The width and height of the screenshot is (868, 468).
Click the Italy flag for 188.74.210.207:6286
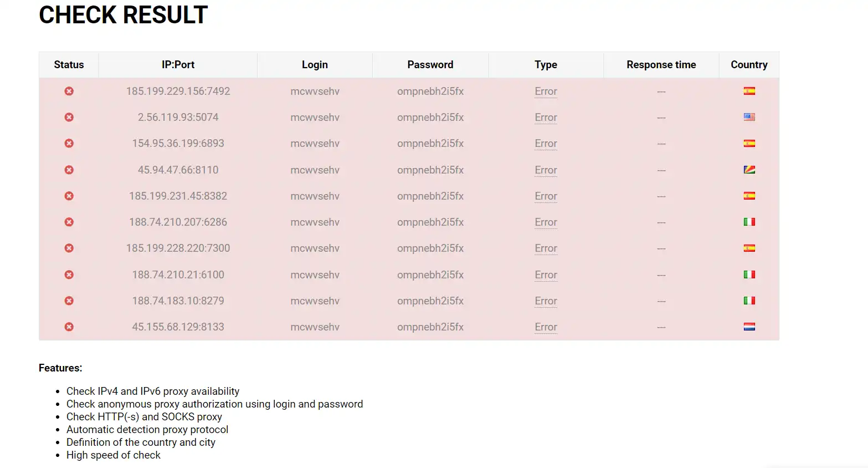[x=749, y=222]
